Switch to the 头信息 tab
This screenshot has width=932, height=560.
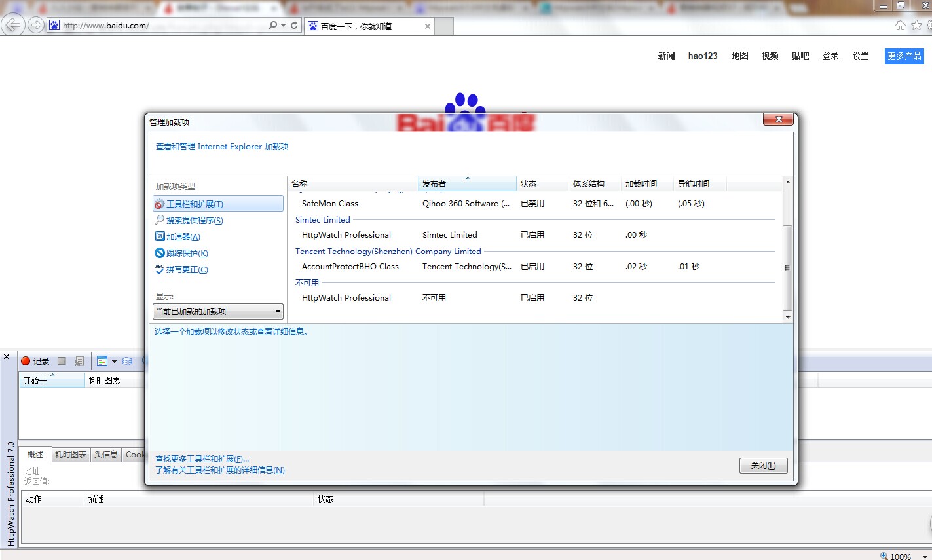point(105,455)
